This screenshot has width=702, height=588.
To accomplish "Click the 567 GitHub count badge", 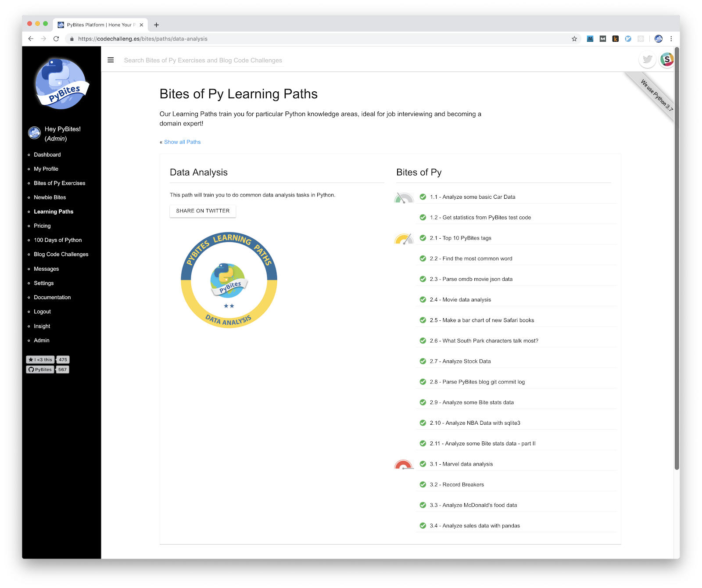I will [x=63, y=369].
